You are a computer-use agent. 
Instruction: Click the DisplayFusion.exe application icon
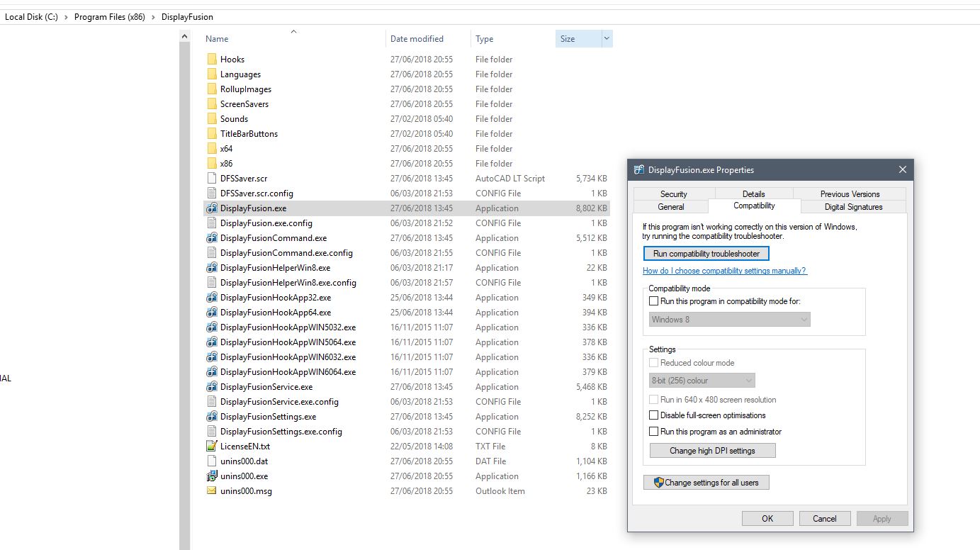pos(211,208)
